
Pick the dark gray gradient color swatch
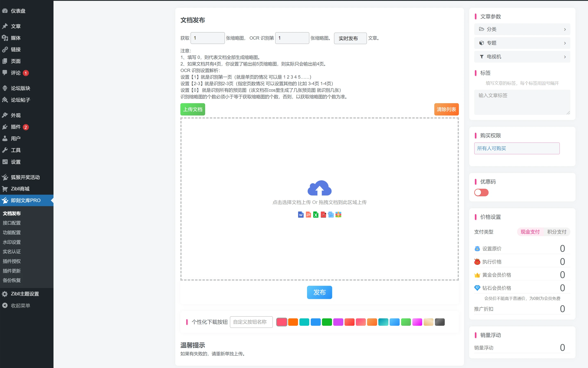(440, 322)
